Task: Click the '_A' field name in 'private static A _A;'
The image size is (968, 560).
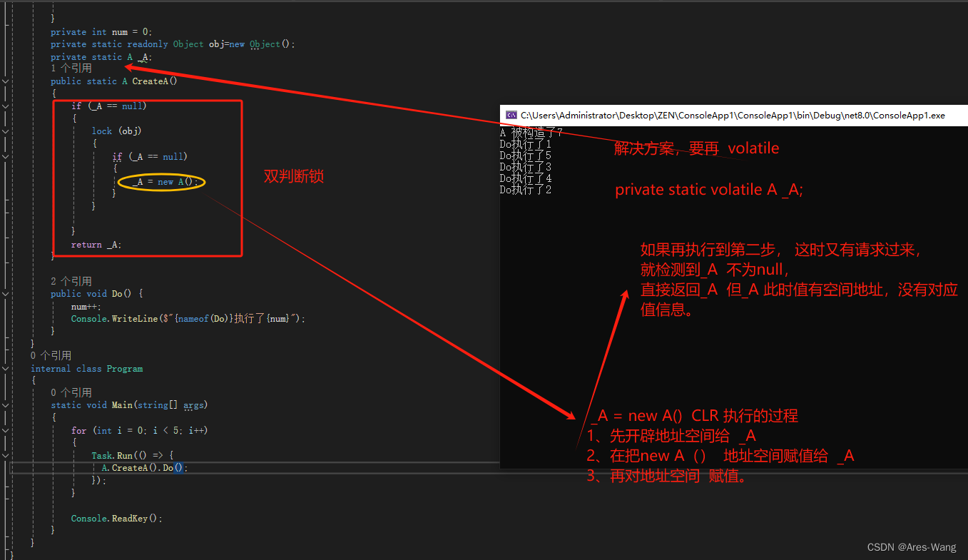Action: pos(143,57)
